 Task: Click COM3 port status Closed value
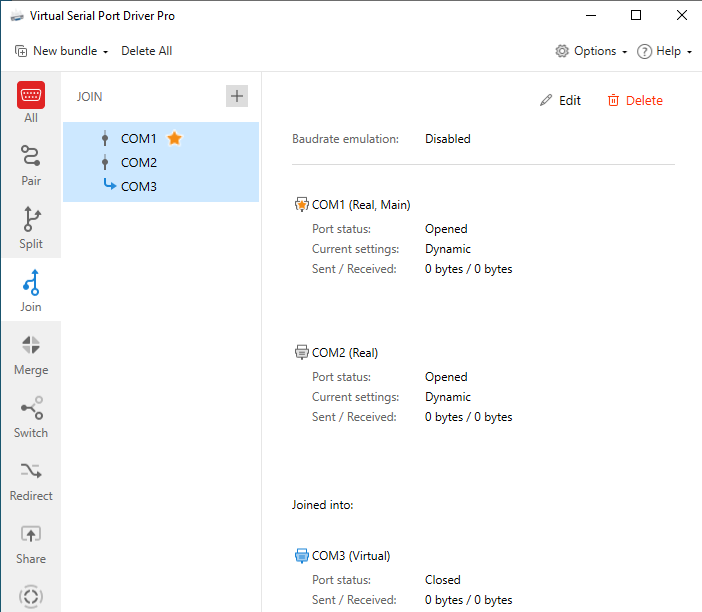(x=443, y=580)
